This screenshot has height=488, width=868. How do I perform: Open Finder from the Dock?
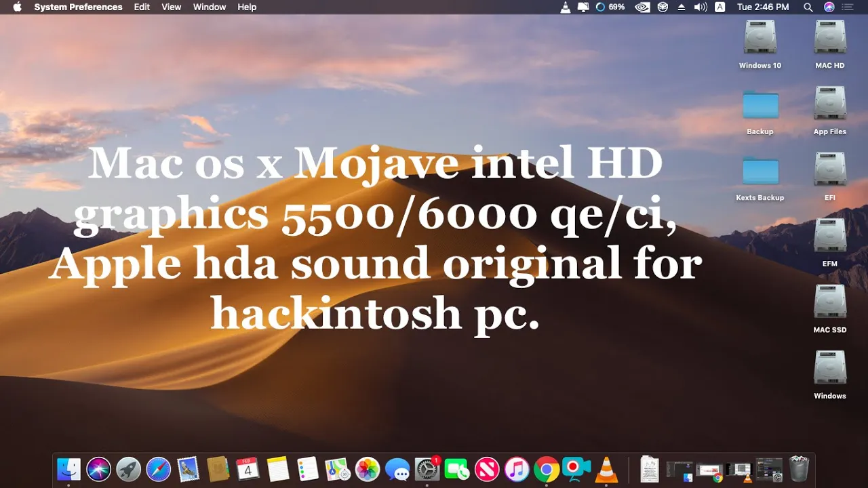click(x=68, y=469)
